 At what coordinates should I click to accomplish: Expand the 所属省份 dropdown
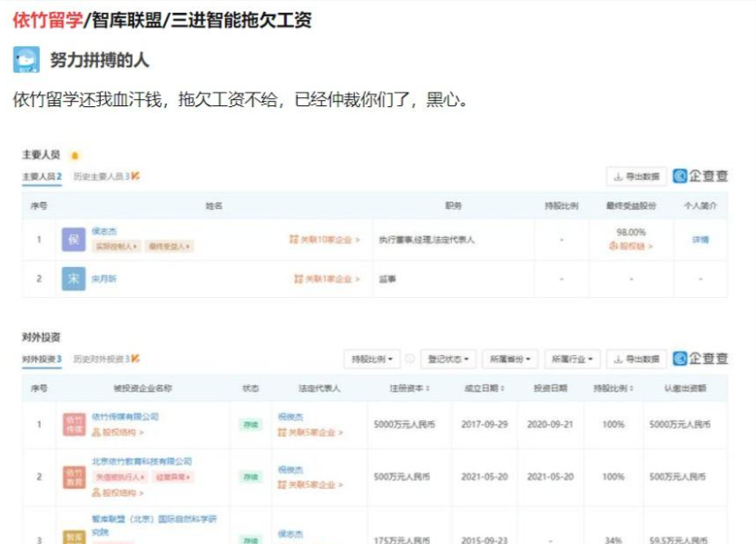[x=508, y=359]
